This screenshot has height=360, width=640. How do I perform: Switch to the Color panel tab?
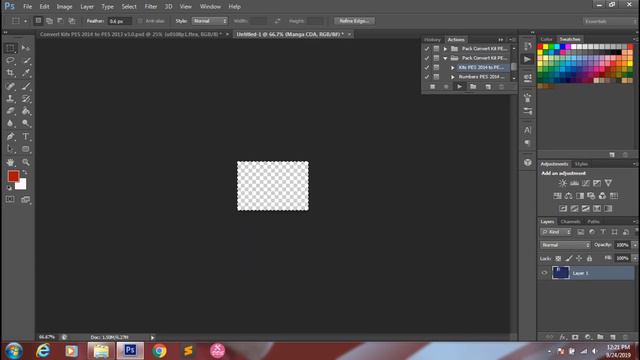[547, 39]
